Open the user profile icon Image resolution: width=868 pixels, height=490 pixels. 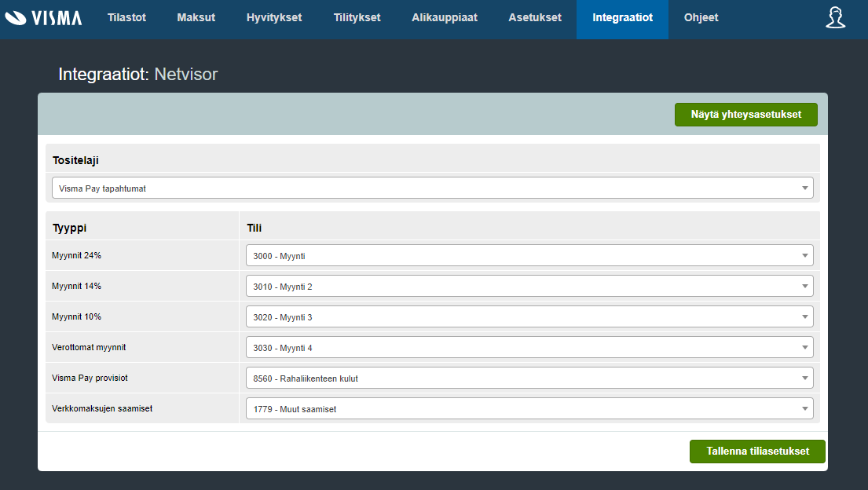pyautogui.click(x=835, y=17)
